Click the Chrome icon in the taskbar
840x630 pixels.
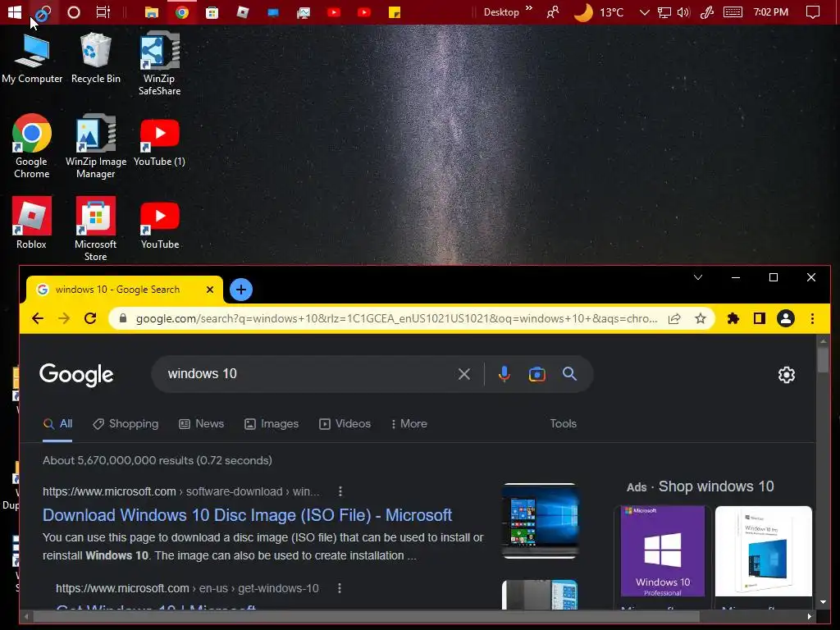point(182,11)
